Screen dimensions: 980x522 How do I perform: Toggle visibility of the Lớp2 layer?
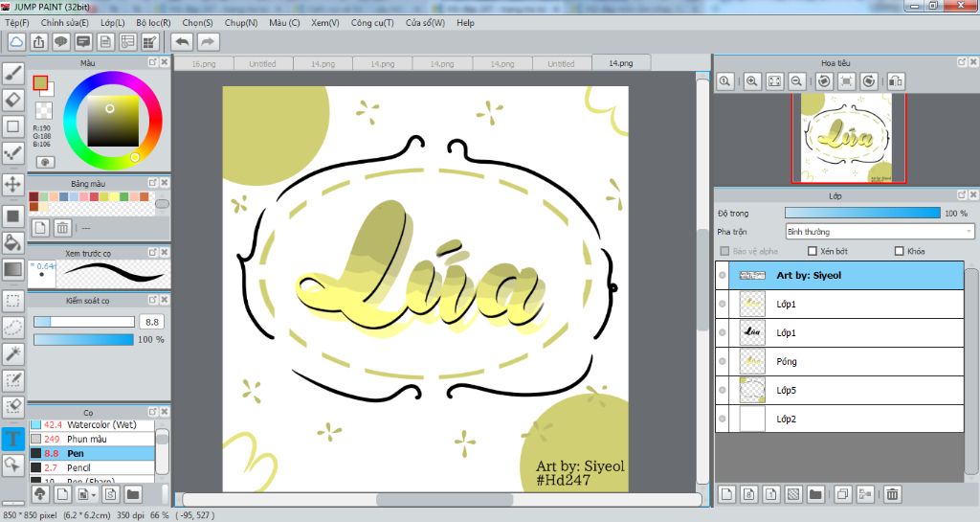(x=723, y=419)
